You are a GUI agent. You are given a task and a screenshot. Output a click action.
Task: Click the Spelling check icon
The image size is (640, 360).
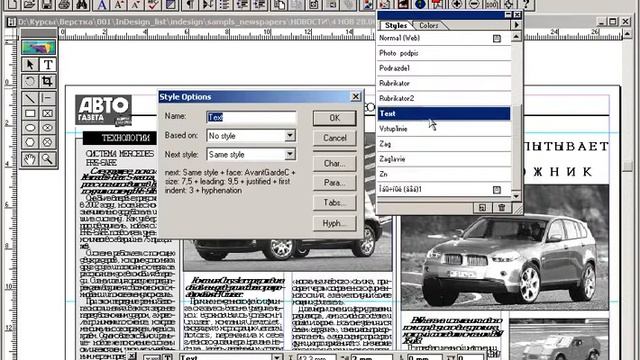153,4
